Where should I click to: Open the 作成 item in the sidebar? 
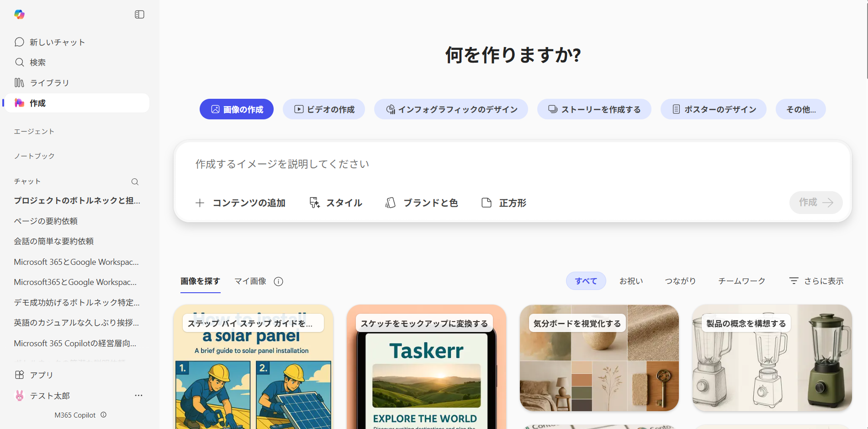(x=37, y=103)
